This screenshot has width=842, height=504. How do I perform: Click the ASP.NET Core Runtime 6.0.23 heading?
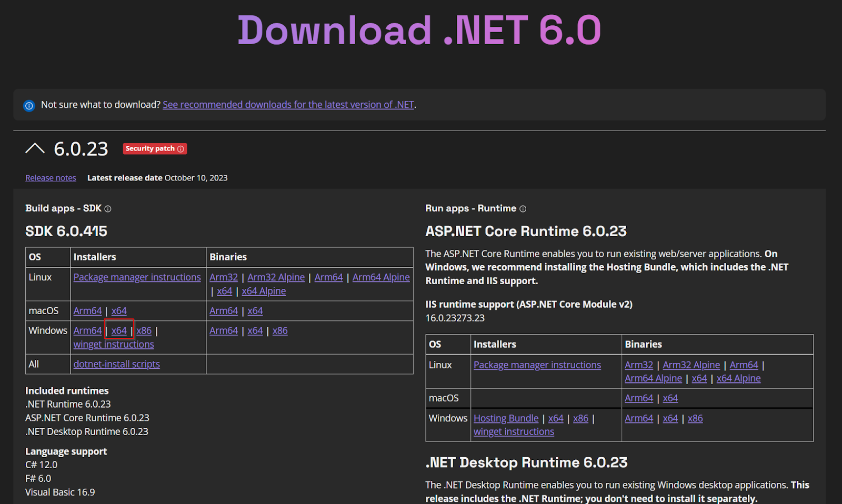(526, 231)
